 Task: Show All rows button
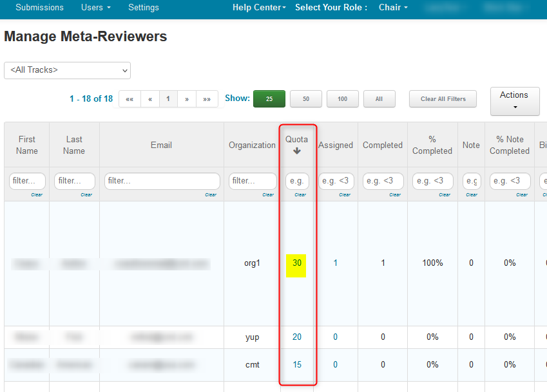click(x=379, y=99)
